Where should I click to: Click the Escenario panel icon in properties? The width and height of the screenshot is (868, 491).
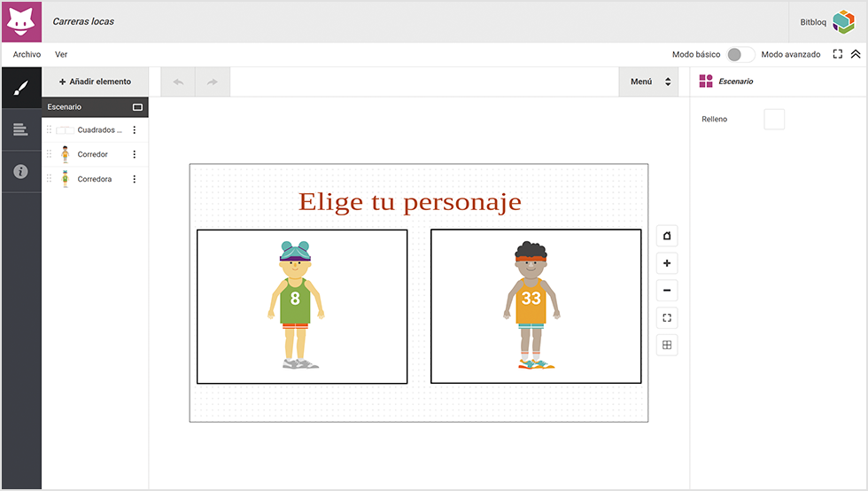[706, 82]
